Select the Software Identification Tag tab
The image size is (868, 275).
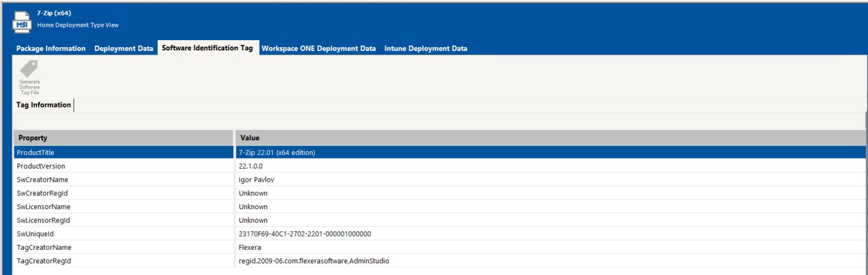(207, 48)
